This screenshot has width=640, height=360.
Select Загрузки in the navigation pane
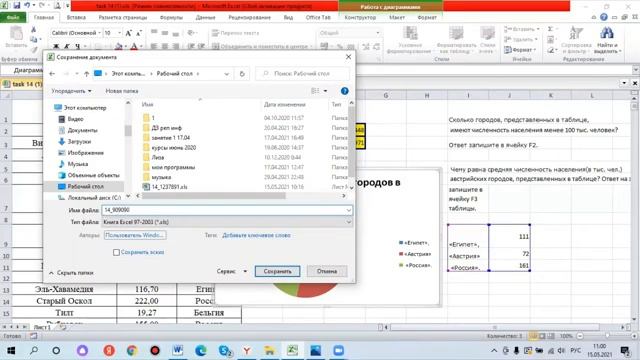tap(75, 141)
